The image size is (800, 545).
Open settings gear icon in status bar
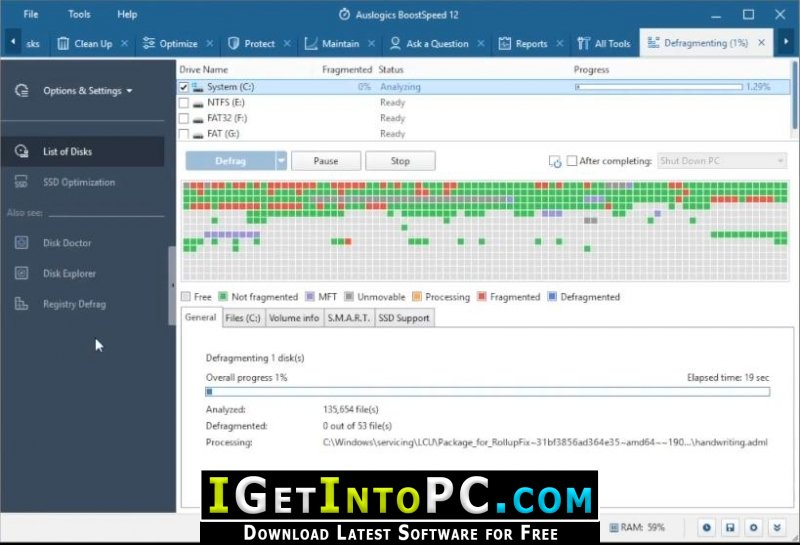[754, 527]
